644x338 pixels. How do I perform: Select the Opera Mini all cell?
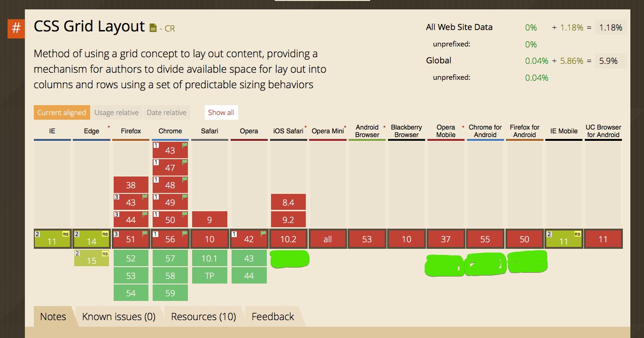click(328, 239)
